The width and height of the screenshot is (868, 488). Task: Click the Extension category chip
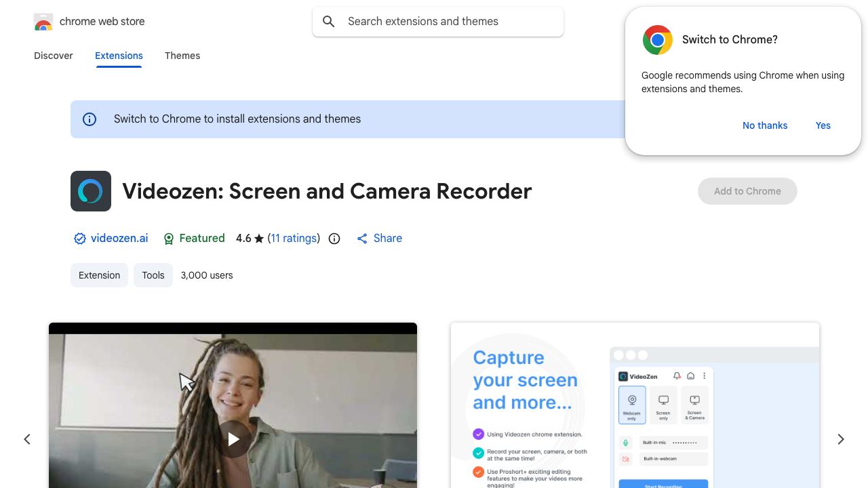coord(99,275)
